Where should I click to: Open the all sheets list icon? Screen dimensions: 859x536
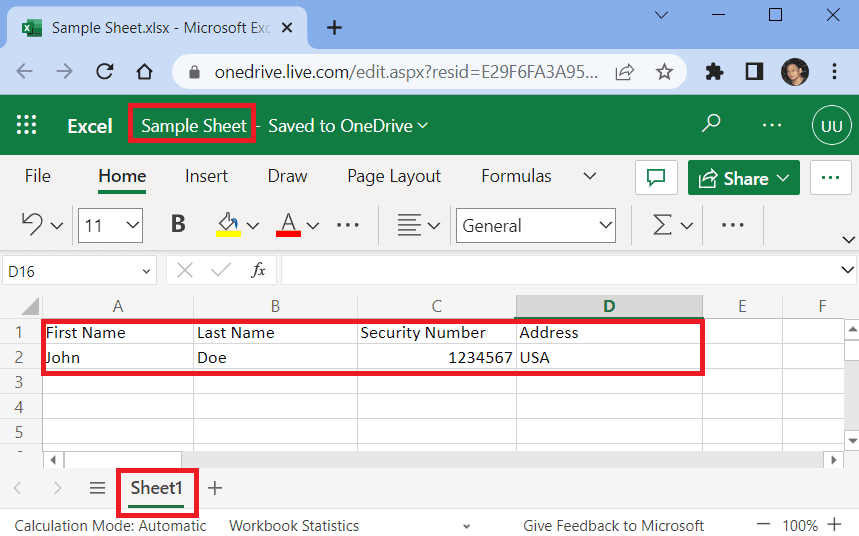(x=98, y=488)
